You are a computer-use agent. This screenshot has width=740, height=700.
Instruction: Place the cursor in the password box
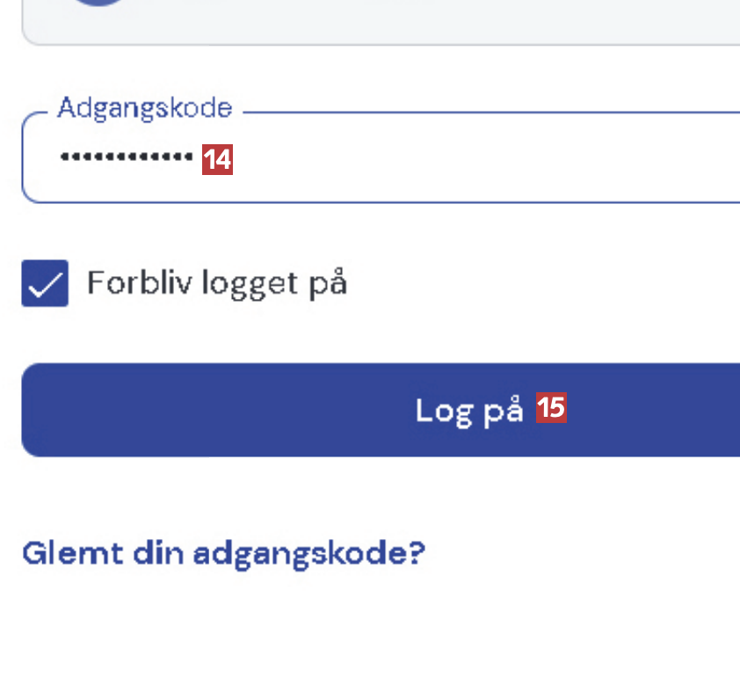[x=439, y=158]
